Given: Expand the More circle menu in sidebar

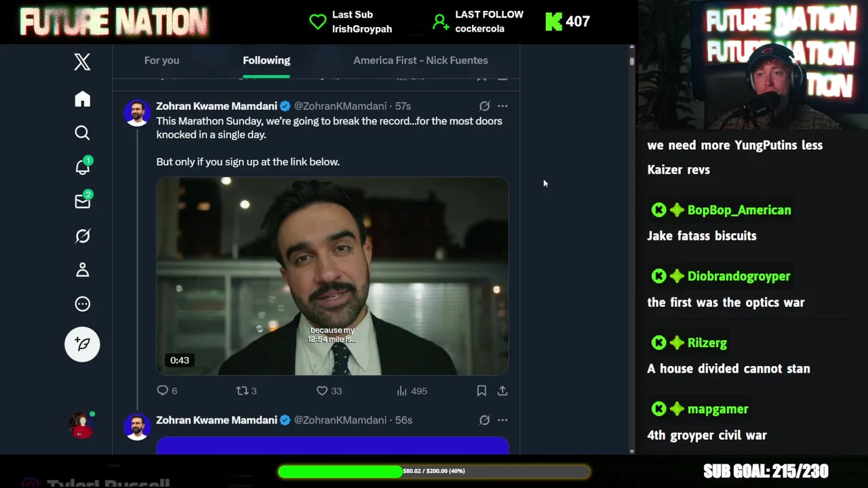Looking at the screenshot, I should 82,304.
